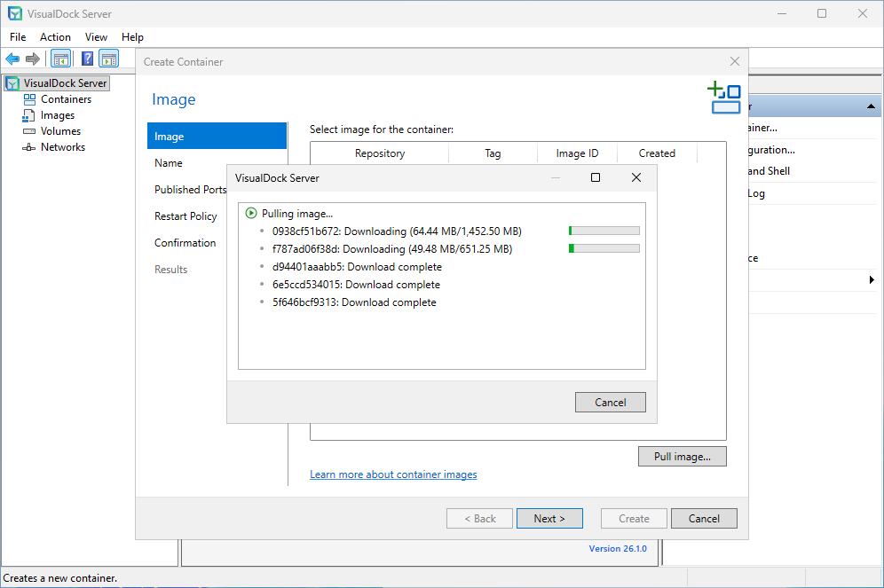
Task: Click the d94401aaabb5 Download complete row
Action: pyautogui.click(x=357, y=267)
